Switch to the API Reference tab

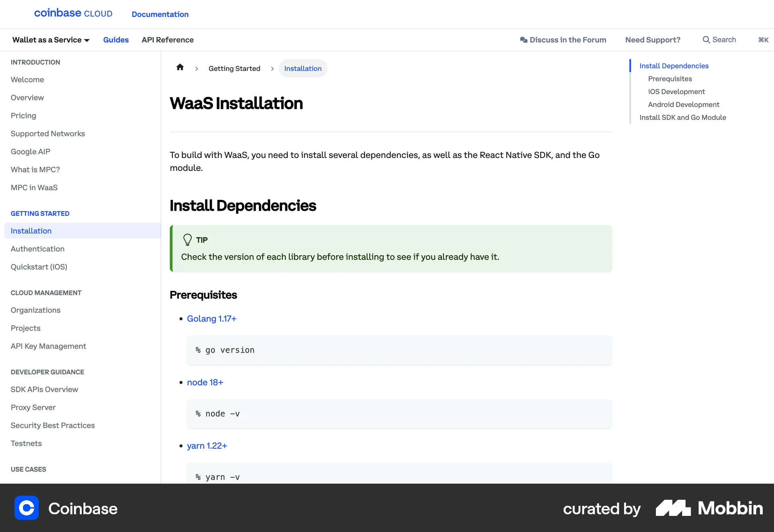[x=168, y=39]
